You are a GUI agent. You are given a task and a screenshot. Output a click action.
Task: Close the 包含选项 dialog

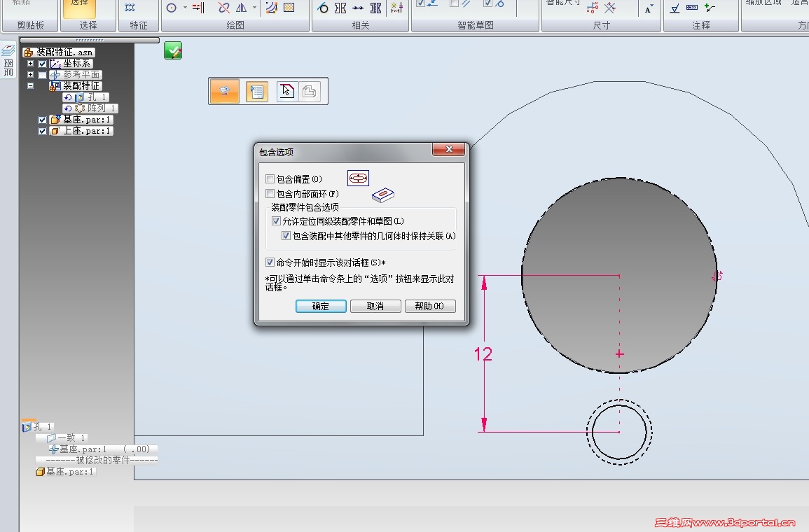coord(449,149)
